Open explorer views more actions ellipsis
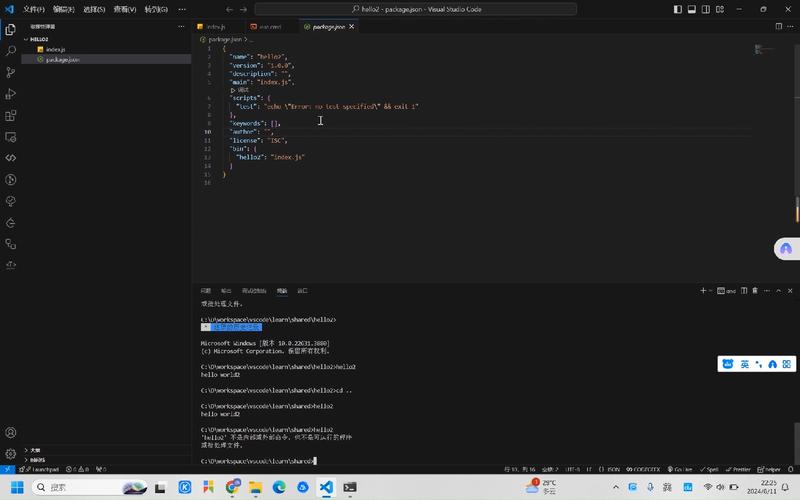 pos(181,27)
